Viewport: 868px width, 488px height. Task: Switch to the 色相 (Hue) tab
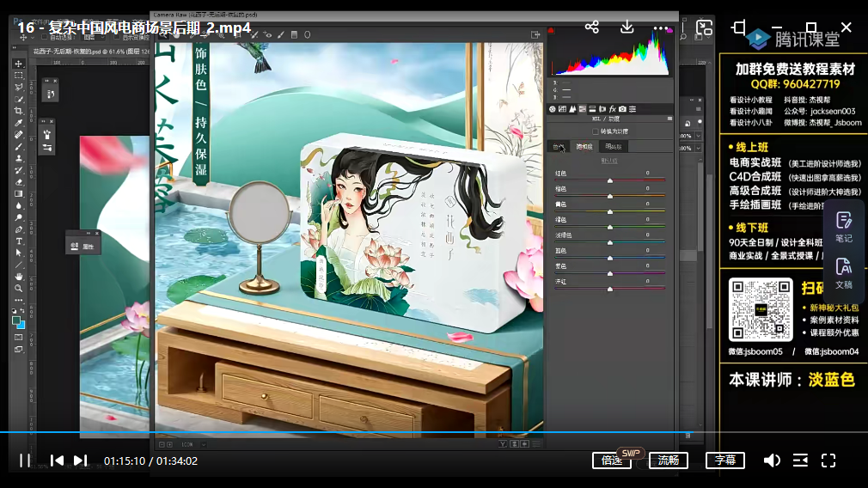[x=559, y=147]
